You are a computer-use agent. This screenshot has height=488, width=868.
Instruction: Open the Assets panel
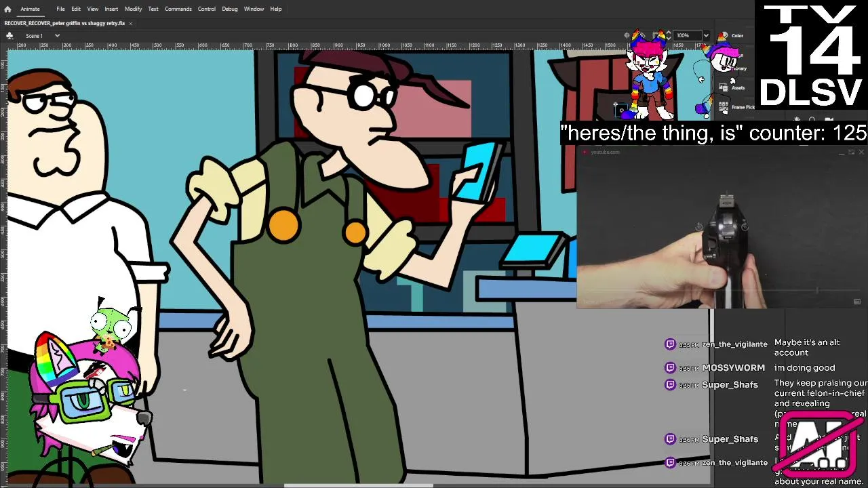click(732, 87)
